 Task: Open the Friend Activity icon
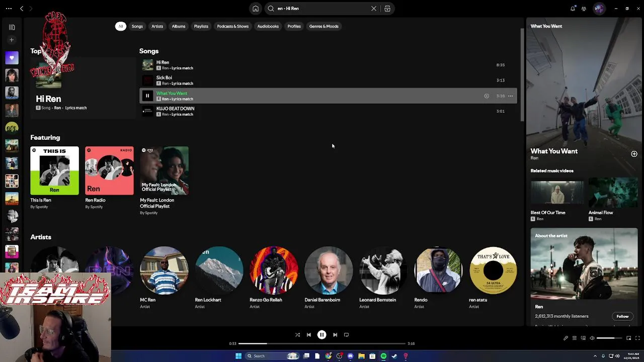(x=584, y=9)
